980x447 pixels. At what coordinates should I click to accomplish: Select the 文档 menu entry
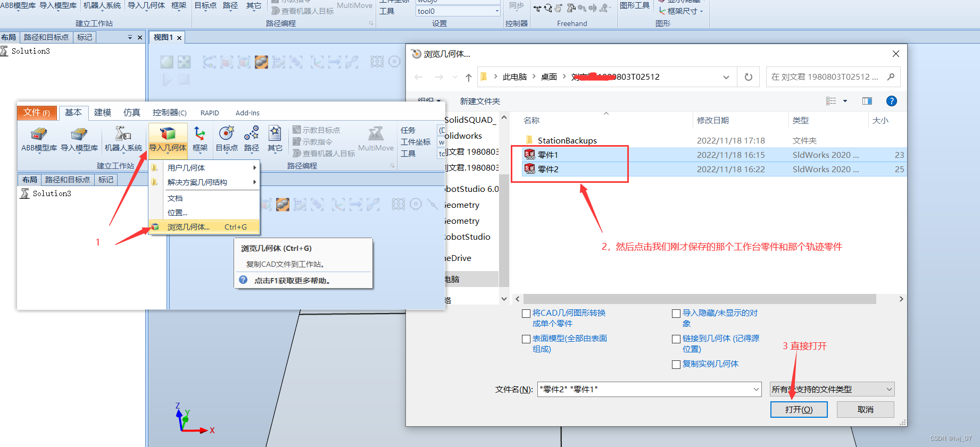(x=204, y=198)
